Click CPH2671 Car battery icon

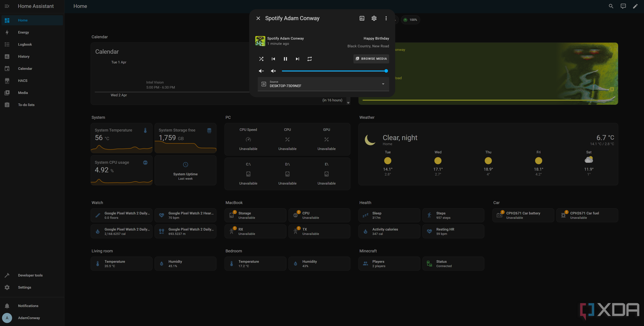pos(499,215)
